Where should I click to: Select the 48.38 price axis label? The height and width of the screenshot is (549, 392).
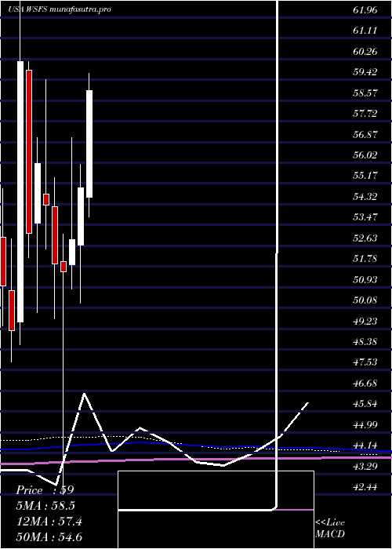coord(365,342)
